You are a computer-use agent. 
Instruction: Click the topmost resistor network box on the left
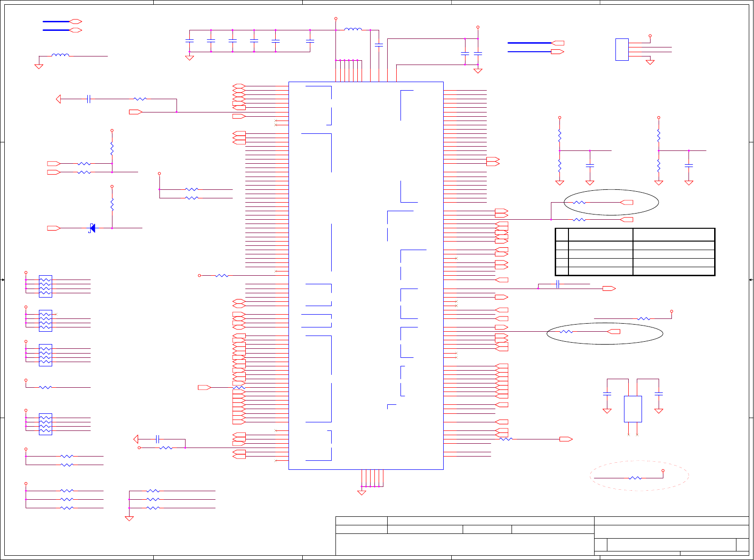point(46,286)
